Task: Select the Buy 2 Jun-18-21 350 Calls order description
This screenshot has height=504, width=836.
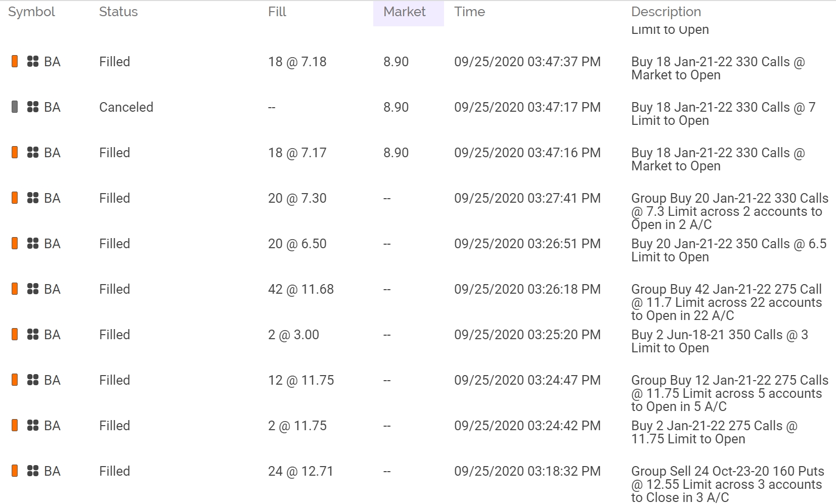Action: click(719, 341)
